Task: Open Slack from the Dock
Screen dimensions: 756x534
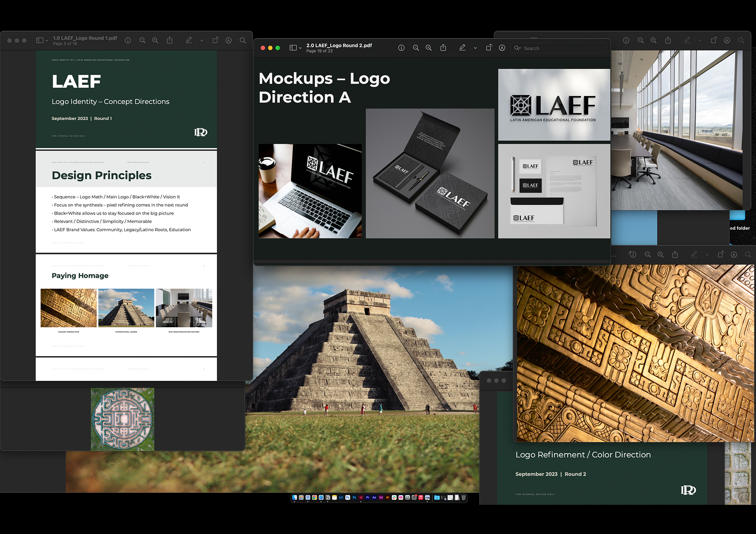Action: 394,498
